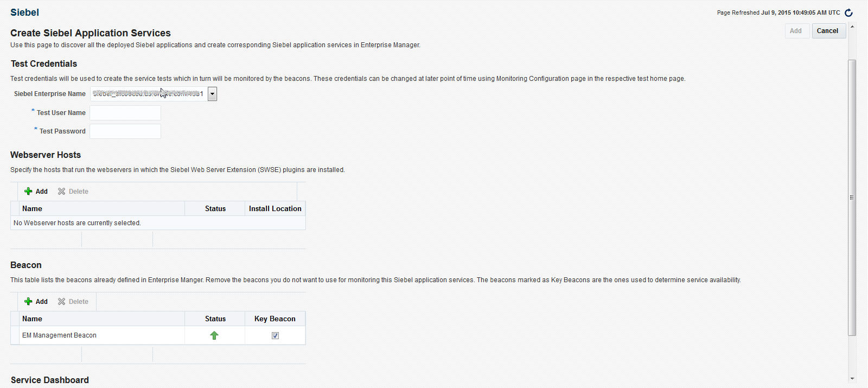Click the green Add icon under Webserver Hosts

[x=29, y=191]
